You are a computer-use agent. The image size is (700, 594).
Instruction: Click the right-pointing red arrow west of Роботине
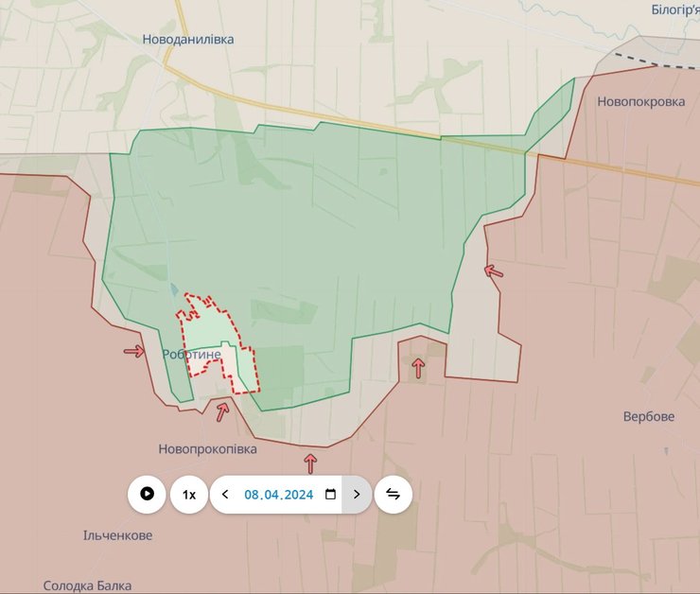(134, 352)
